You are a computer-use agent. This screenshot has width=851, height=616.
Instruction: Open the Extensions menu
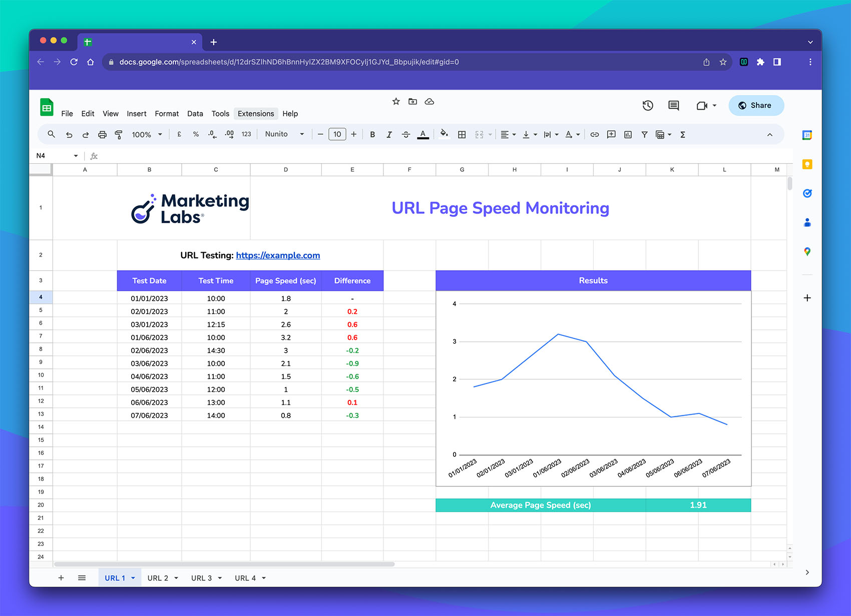coord(256,114)
